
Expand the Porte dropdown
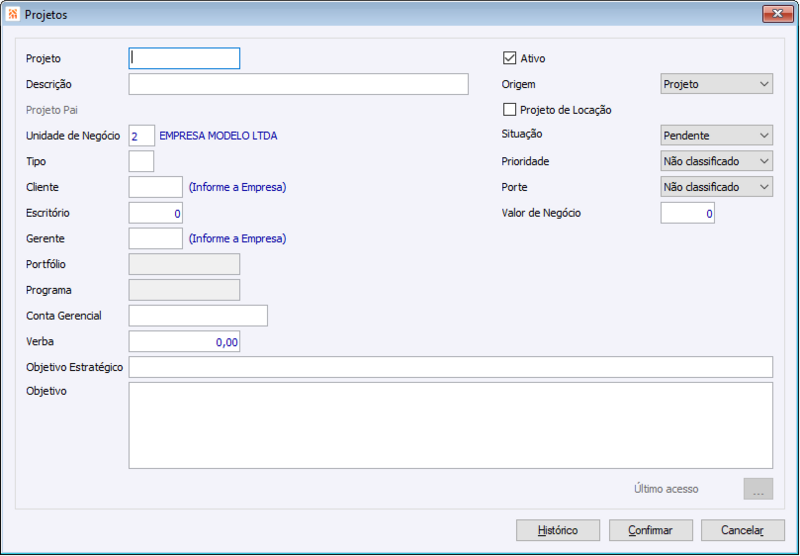(716, 187)
